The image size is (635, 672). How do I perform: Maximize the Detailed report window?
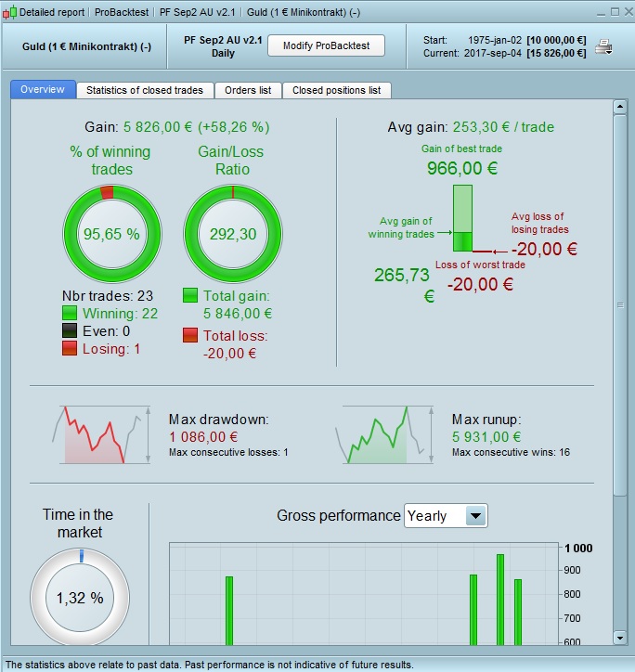coord(615,11)
